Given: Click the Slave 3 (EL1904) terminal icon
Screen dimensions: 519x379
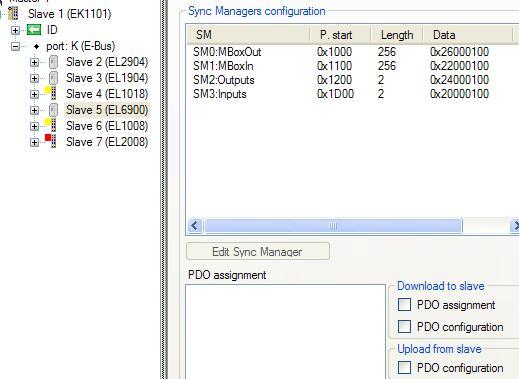Looking at the screenshot, I should point(53,78).
